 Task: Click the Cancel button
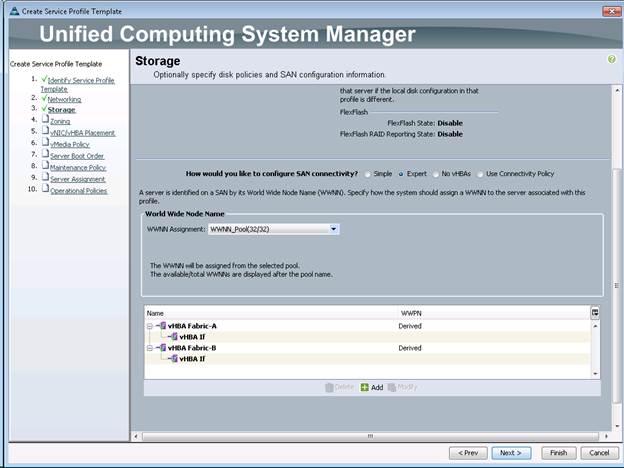(x=599, y=453)
